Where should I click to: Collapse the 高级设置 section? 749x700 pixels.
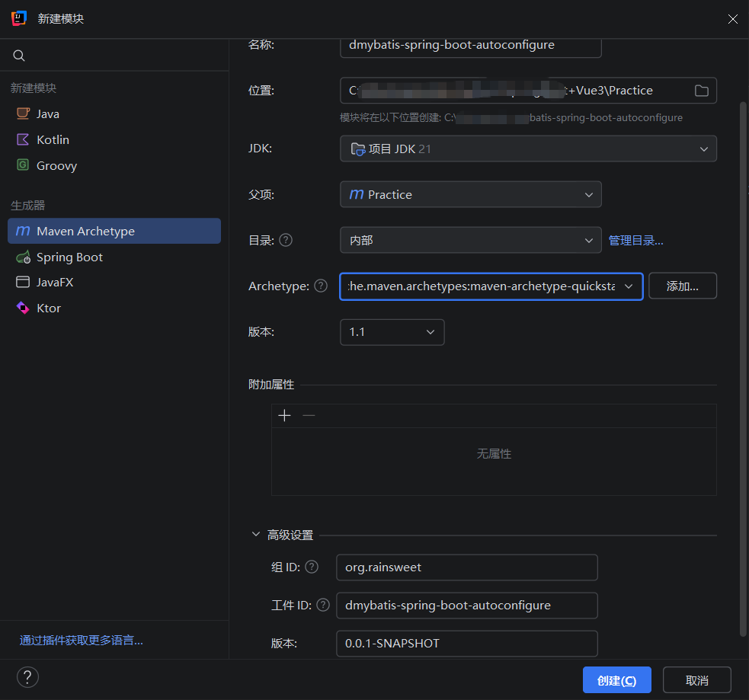[255, 534]
